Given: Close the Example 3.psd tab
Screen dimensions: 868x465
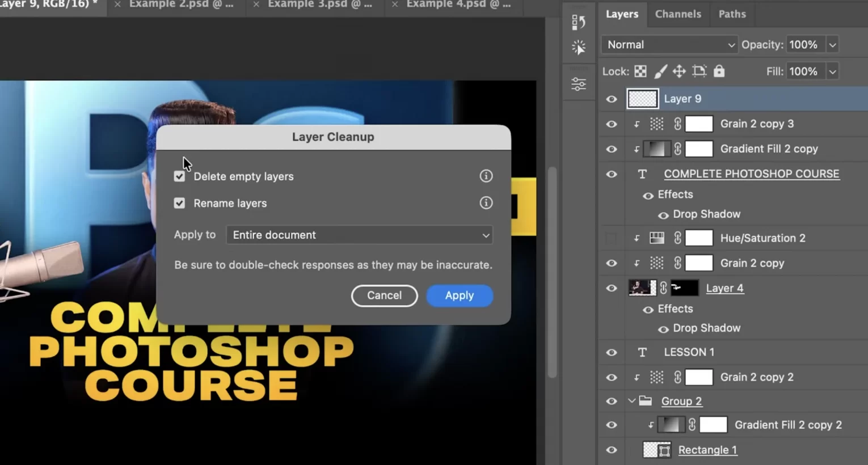Looking at the screenshot, I should point(256,5).
